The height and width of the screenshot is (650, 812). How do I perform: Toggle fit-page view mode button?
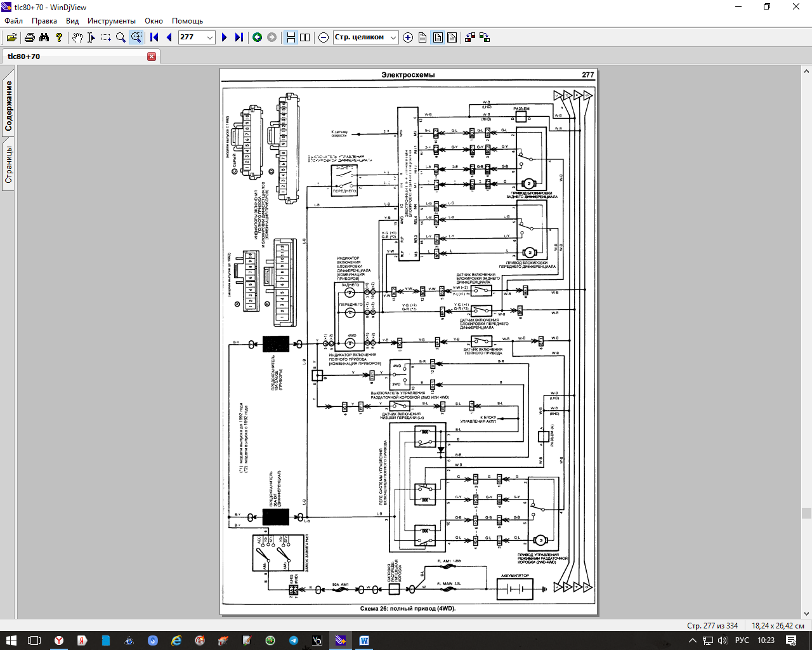pos(438,37)
